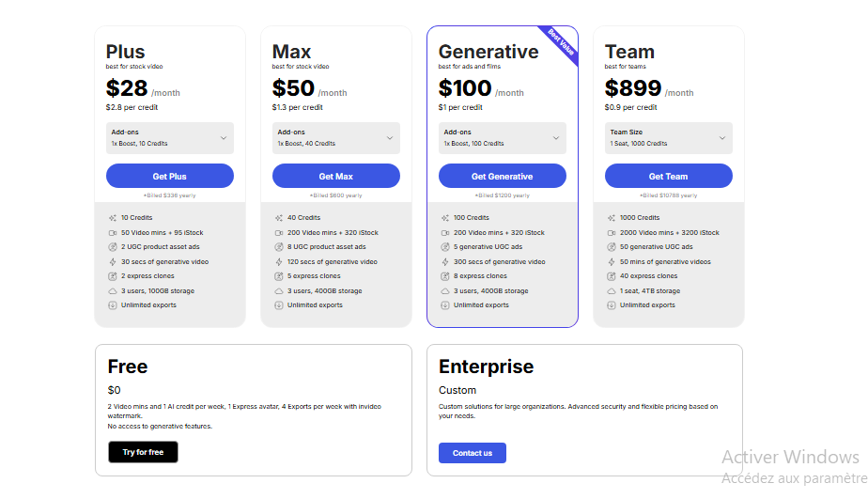This screenshot has height=499, width=868.
Task: Open the Generative plan Add-ons dropdown
Action: pyautogui.click(x=503, y=138)
